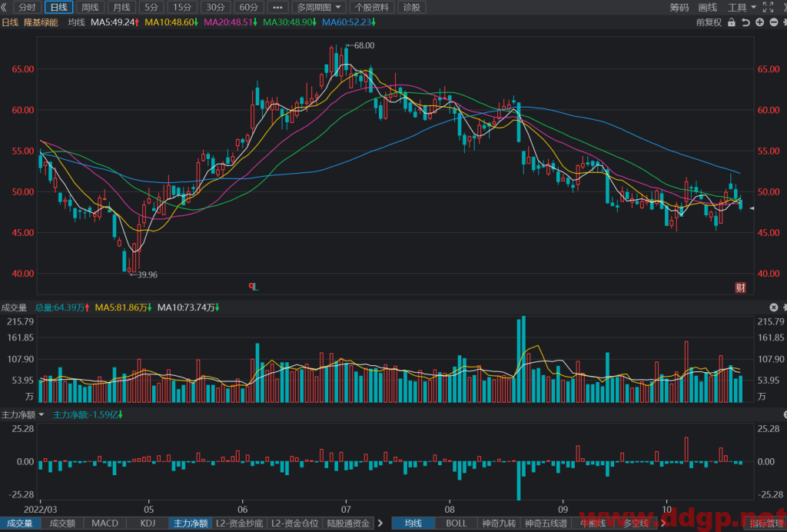Select 均线 overlay tab
Viewport: 787px width, 532px height.
(x=413, y=523)
